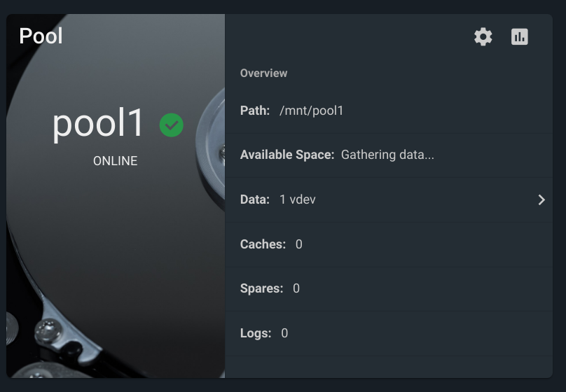Open pool reports chart icon

tap(520, 37)
